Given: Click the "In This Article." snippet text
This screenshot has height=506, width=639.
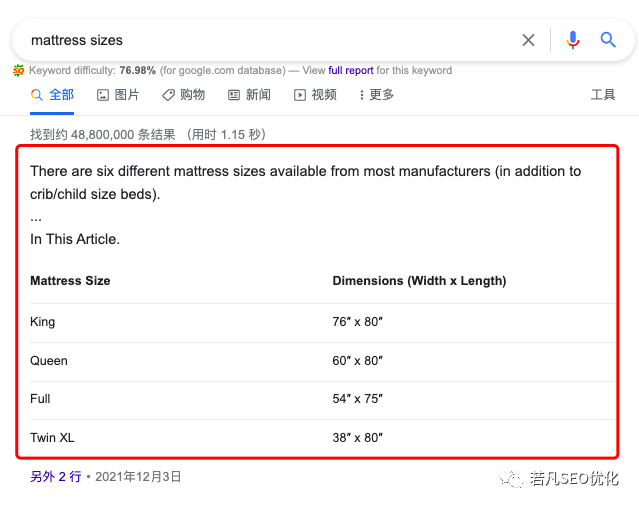Looking at the screenshot, I should pyautogui.click(x=75, y=239).
